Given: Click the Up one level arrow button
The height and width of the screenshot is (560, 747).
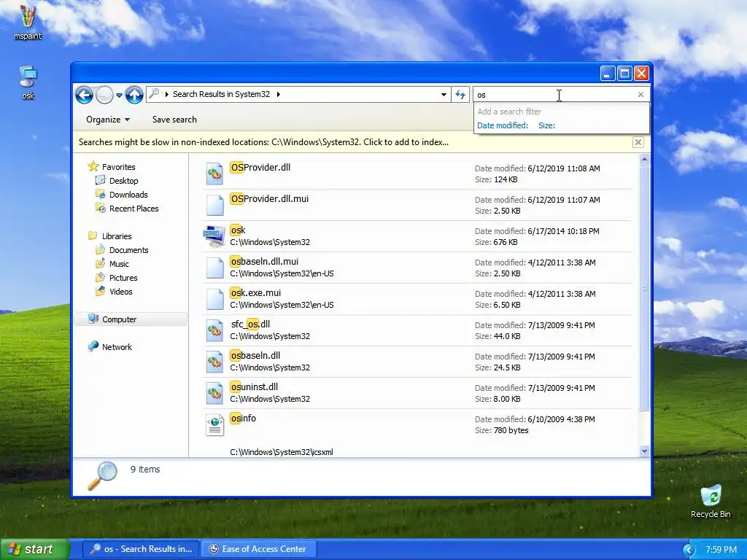Looking at the screenshot, I should point(134,95).
